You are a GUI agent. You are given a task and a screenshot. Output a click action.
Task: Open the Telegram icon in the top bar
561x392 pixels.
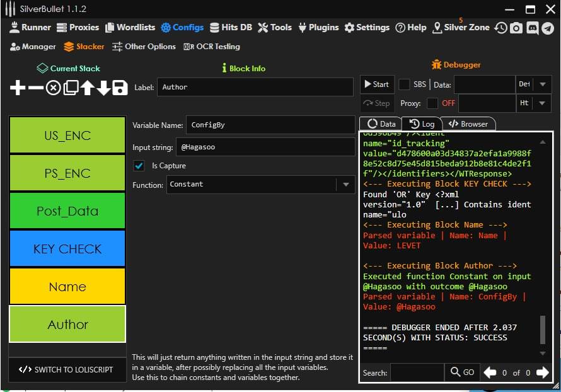548,28
